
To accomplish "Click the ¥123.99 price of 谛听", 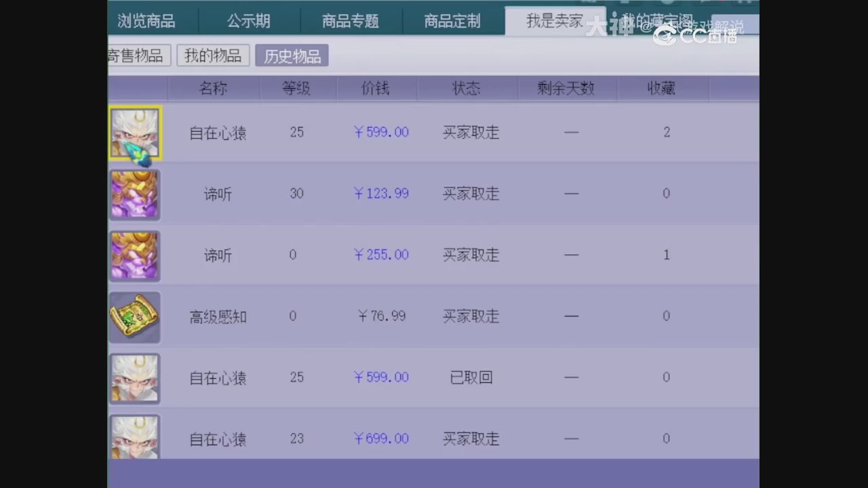I will (x=380, y=195).
